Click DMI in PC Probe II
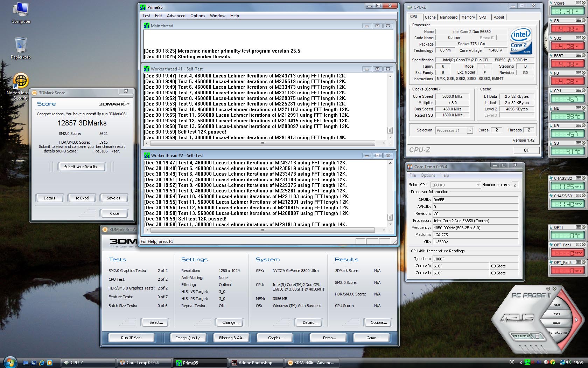This screenshot has height=368, width=588. click(x=557, y=305)
